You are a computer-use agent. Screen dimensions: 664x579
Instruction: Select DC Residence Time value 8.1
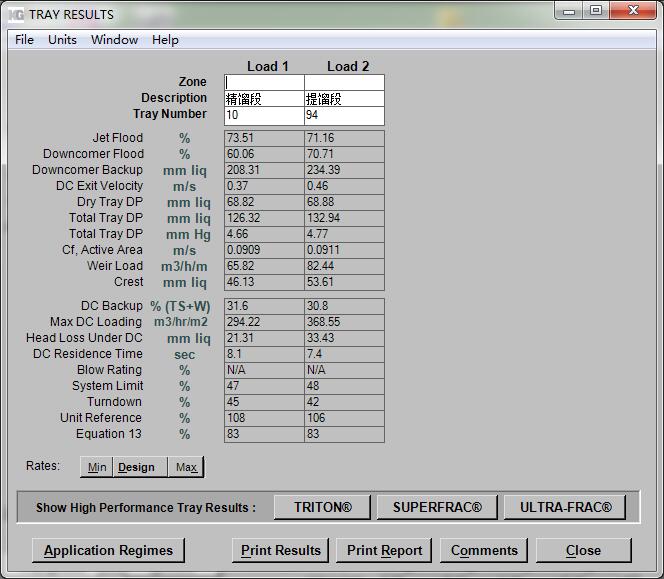[x=264, y=354]
